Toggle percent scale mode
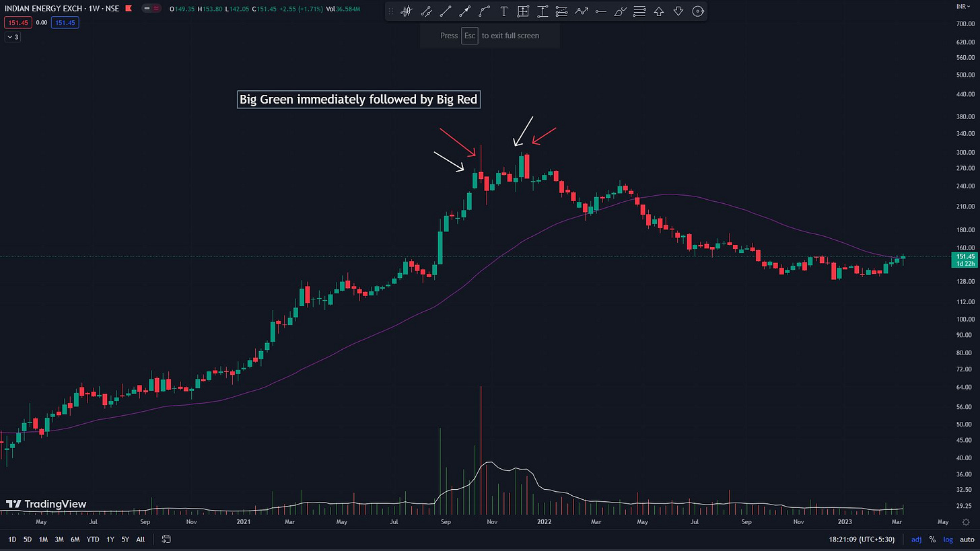The width and height of the screenshot is (980, 551). 932,539
